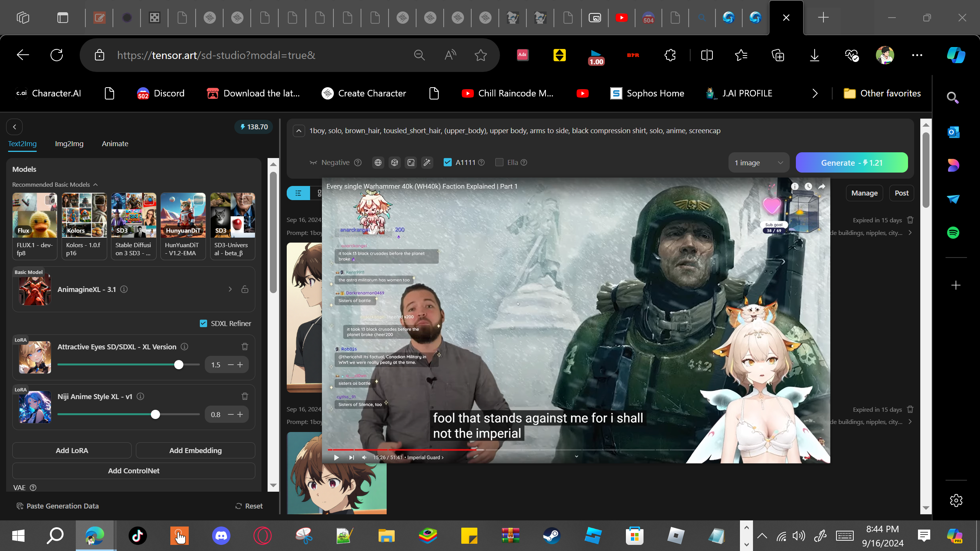Click the magic wand prompt enhance icon
980x551 pixels.
tap(427, 163)
